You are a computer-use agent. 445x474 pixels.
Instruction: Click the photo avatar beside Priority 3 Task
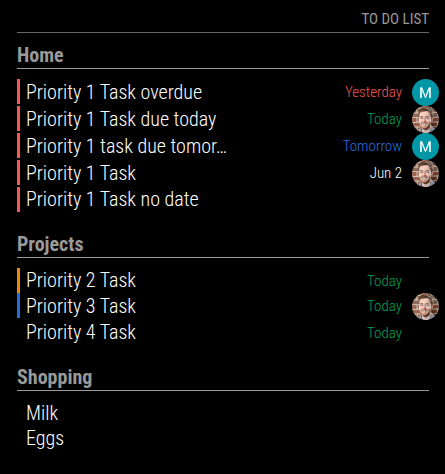click(425, 306)
